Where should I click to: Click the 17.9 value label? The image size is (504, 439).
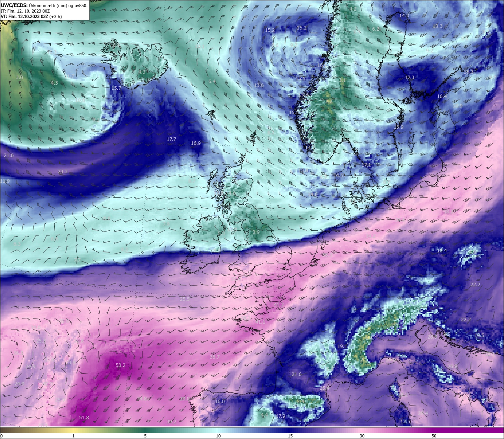[x=280, y=416]
